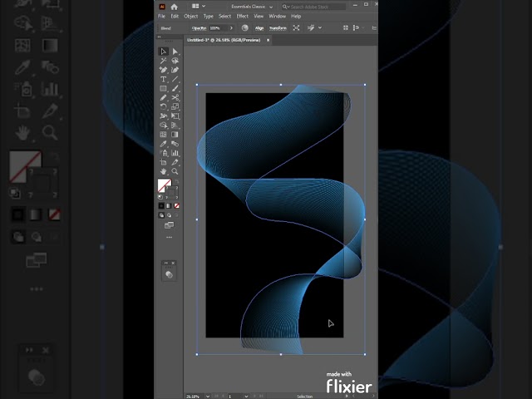
Task: Choose the Symbol Sprayer tool
Action: pyautogui.click(x=163, y=153)
